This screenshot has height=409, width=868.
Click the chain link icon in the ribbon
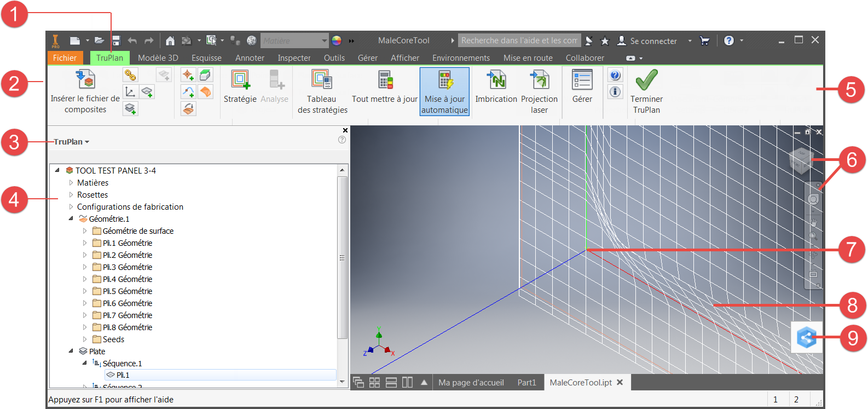(x=130, y=75)
